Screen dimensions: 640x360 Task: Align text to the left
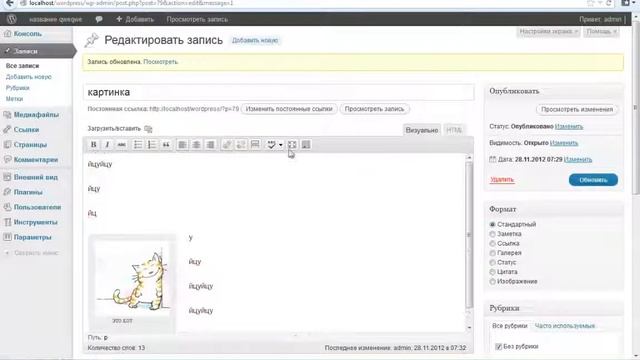pos(182,144)
